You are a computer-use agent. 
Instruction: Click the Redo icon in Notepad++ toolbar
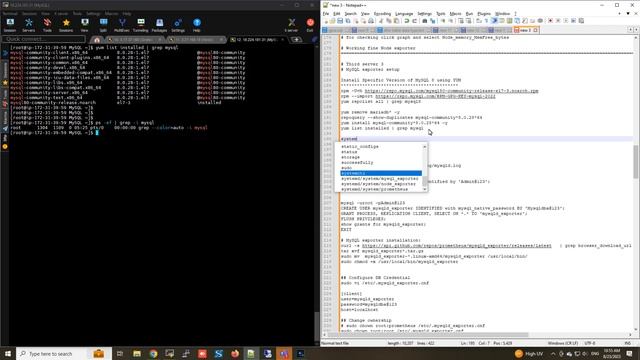[x=414, y=21]
